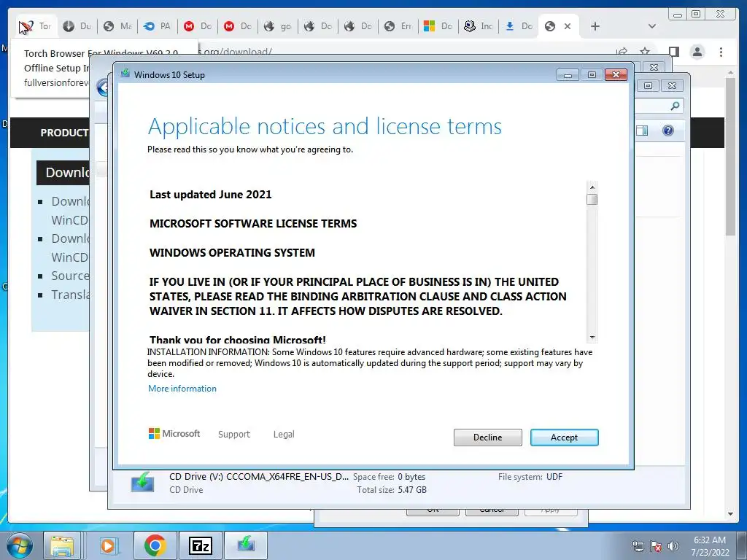This screenshot has height=560, width=747.
Task: Switch to the tab labeled Err
Action: point(398,26)
